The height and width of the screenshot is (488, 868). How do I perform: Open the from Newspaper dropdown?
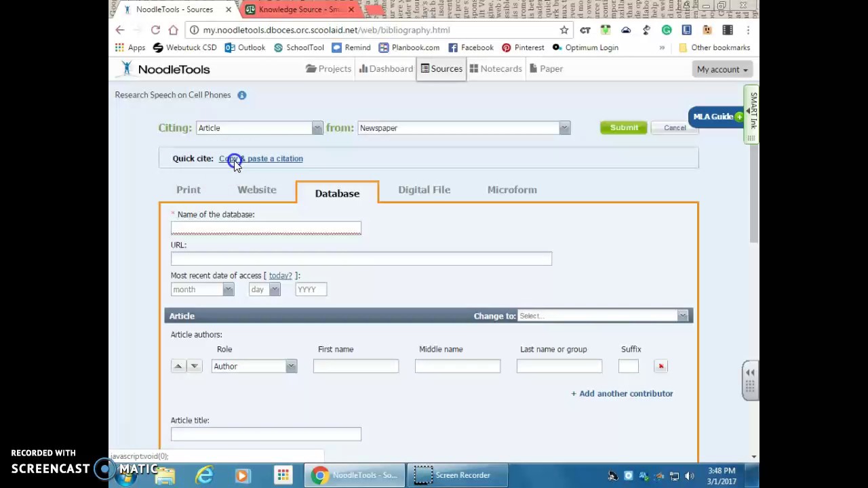(x=464, y=128)
